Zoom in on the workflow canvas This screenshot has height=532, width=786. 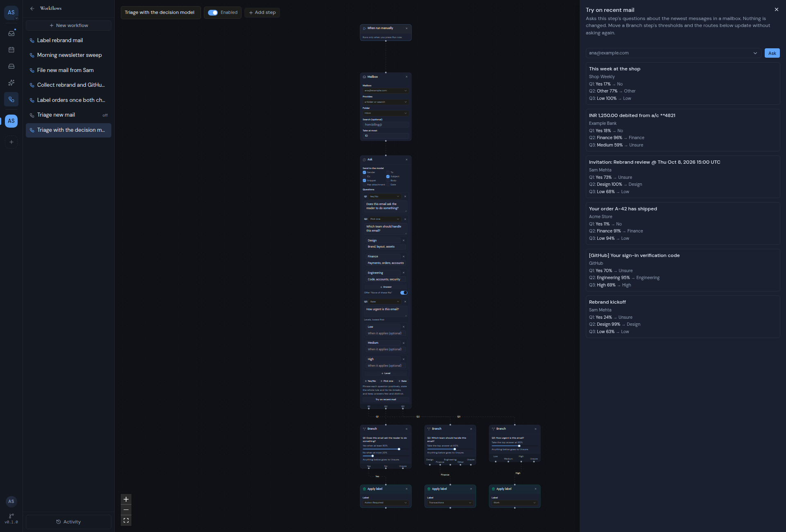coord(126,499)
